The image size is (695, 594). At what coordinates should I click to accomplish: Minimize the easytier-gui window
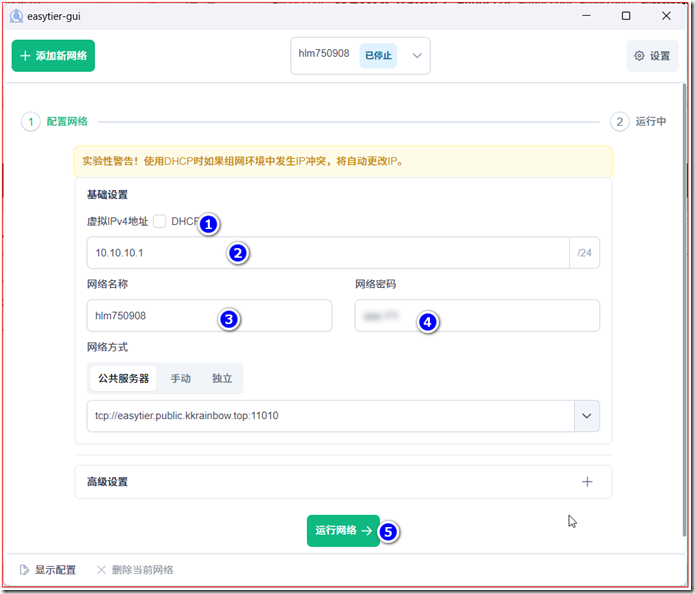pos(586,16)
